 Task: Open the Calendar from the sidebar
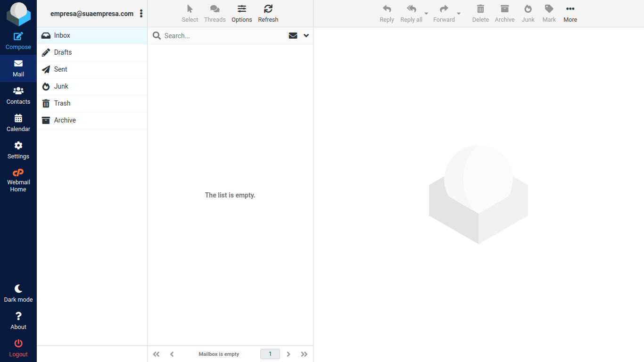pos(18,123)
